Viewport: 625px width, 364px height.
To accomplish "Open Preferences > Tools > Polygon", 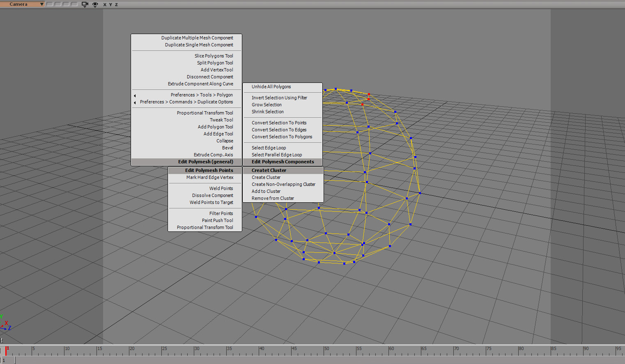I will point(202,95).
